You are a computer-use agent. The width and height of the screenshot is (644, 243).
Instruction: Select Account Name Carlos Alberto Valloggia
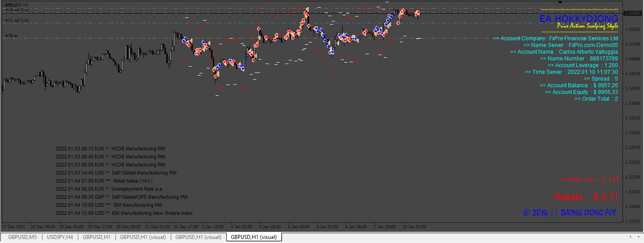pyautogui.click(x=564, y=52)
